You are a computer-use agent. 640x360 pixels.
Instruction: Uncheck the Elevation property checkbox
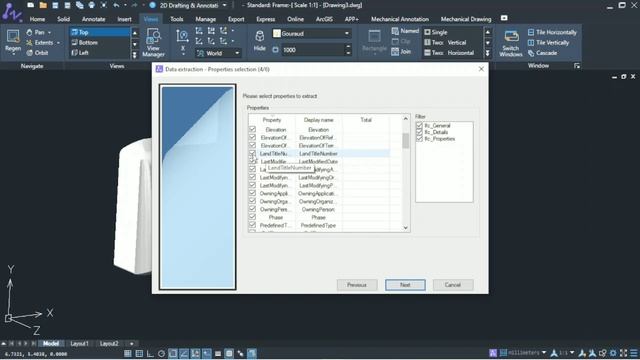click(252, 129)
